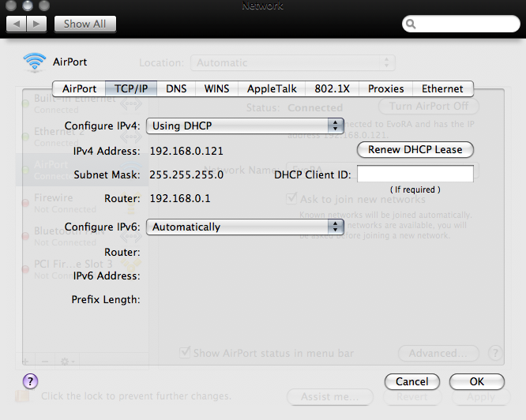526x420 pixels.
Task: Open the gear action menu
Action: coord(67,362)
